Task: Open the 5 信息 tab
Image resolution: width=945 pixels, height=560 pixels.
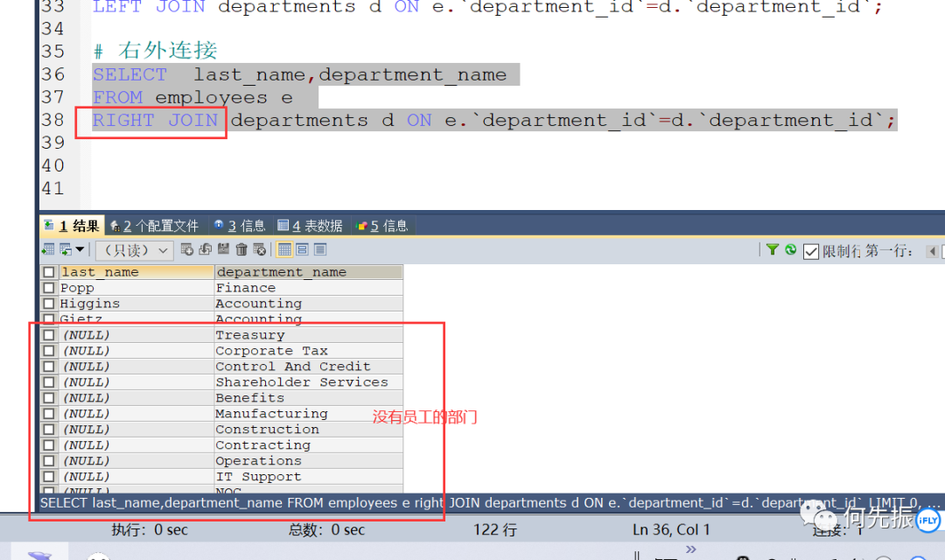Action: pos(382,226)
